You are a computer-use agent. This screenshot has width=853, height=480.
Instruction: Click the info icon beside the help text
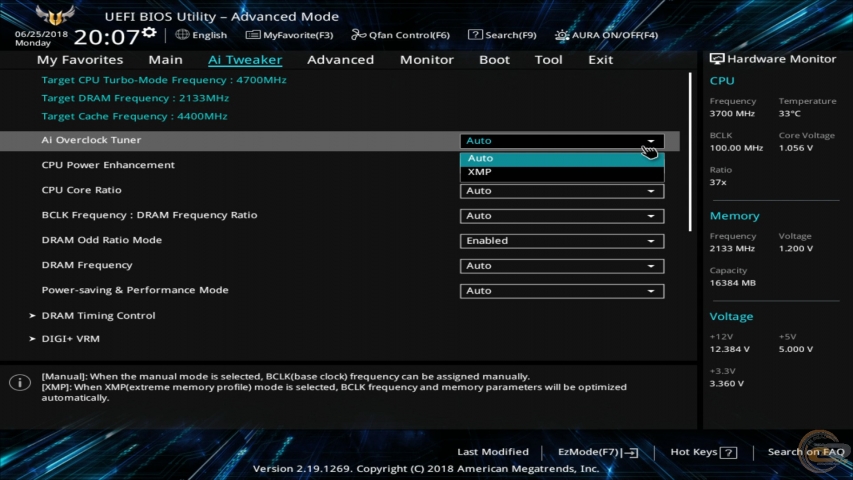tap(20, 383)
